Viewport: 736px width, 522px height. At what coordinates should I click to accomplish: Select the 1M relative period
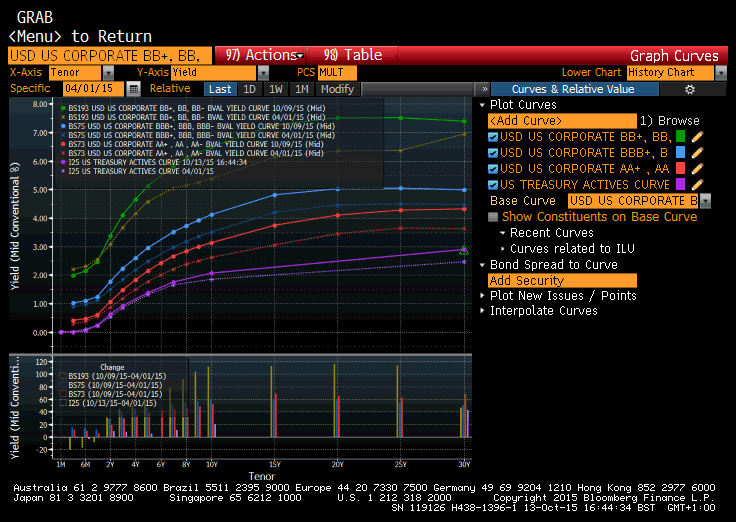[x=302, y=89]
